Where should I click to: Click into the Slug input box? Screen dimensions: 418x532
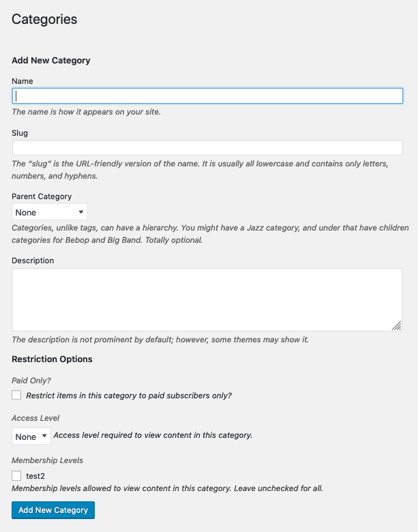click(207, 148)
